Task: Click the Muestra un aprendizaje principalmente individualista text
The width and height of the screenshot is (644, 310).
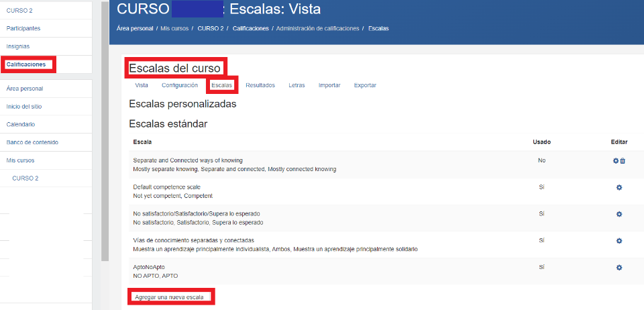Action: point(275,249)
